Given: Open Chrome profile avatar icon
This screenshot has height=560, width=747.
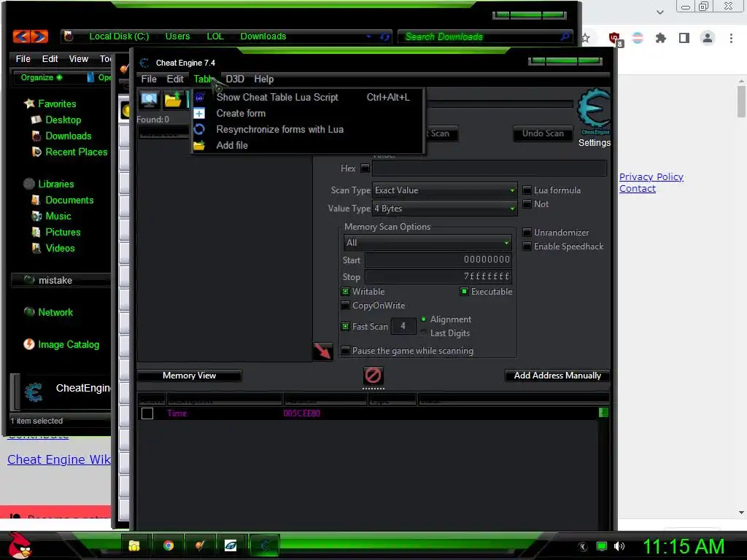Looking at the screenshot, I should click(x=708, y=38).
